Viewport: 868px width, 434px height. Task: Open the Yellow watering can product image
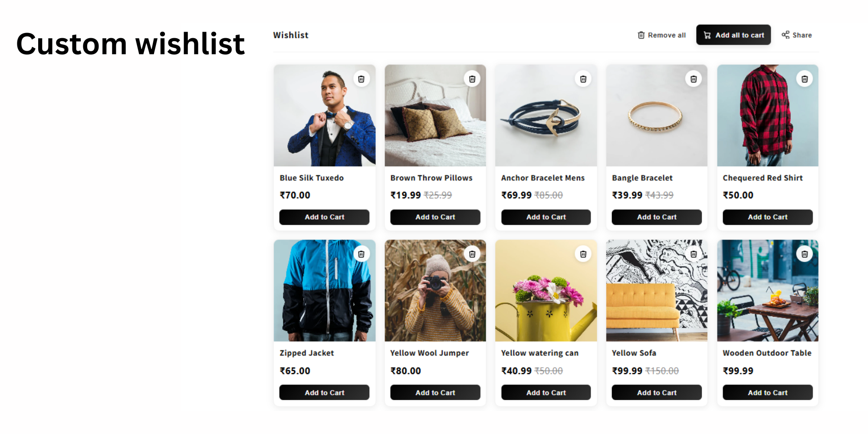coord(546,291)
